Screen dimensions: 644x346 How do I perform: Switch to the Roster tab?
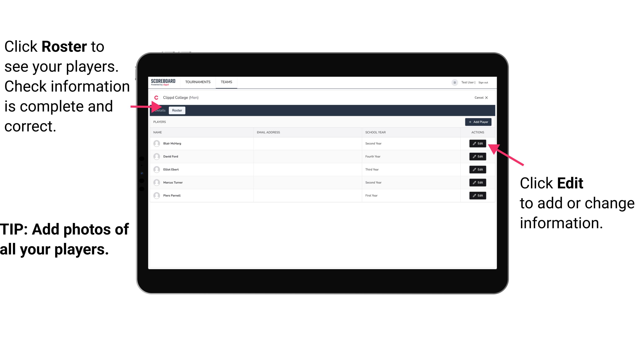coord(176,110)
